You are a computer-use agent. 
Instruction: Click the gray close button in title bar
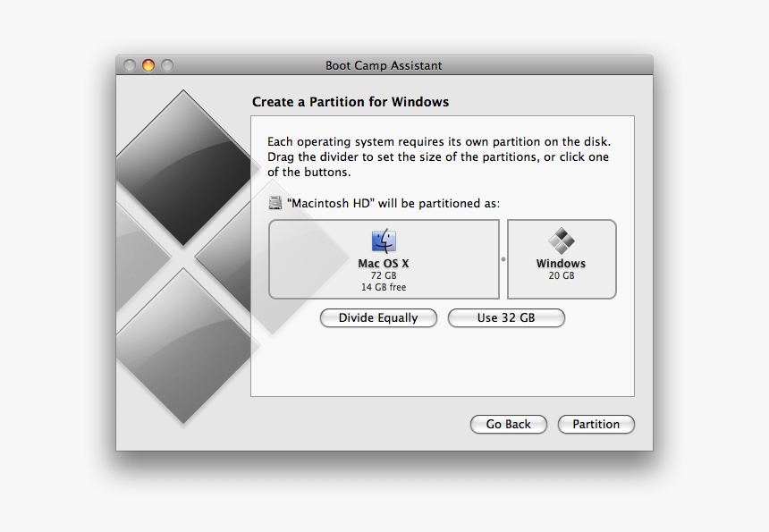[130, 65]
